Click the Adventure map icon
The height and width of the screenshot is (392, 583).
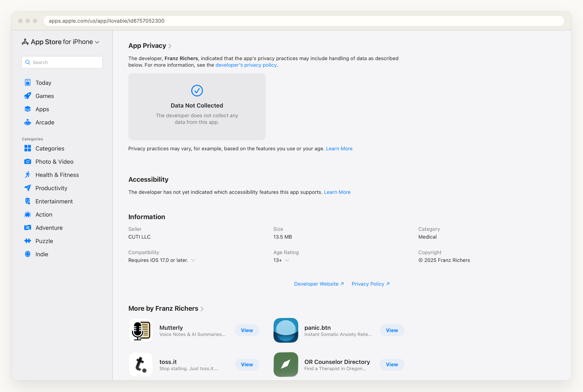(x=28, y=228)
